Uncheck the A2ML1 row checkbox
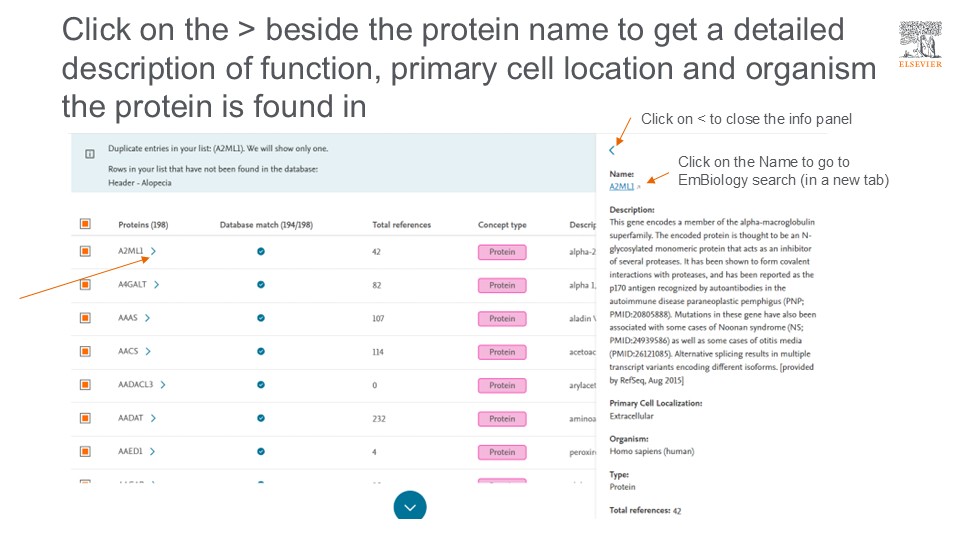The height and width of the screenshot is (540, 960). [x=85, y=252]
